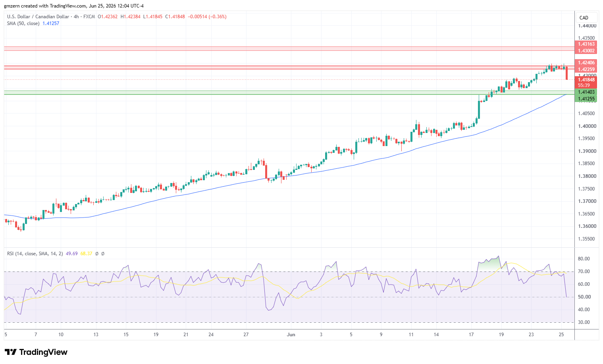
Task: Click the 1.43163 red price label
Action: pyautogui.click(x=586, y=44)
